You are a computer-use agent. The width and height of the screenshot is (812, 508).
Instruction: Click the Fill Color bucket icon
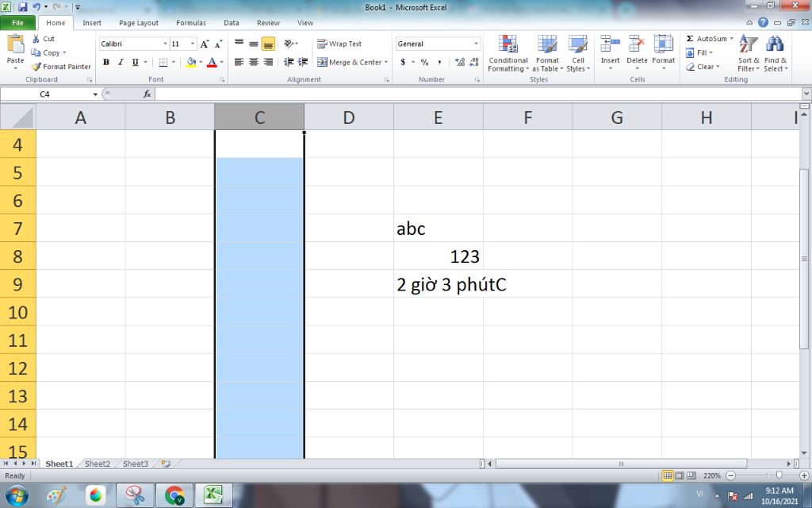coord(191,62)
